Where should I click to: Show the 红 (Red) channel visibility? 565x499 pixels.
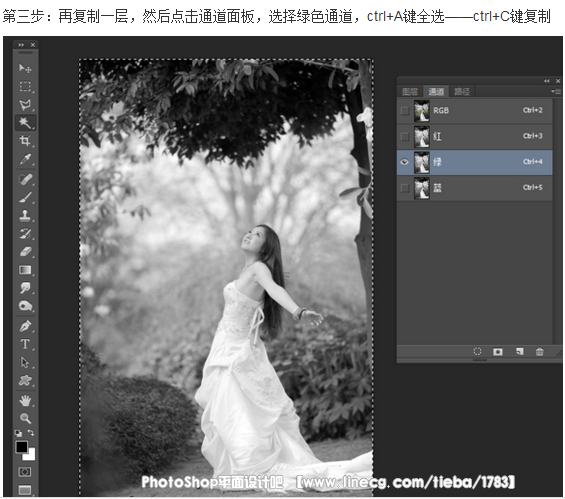[x=405, y=136]
